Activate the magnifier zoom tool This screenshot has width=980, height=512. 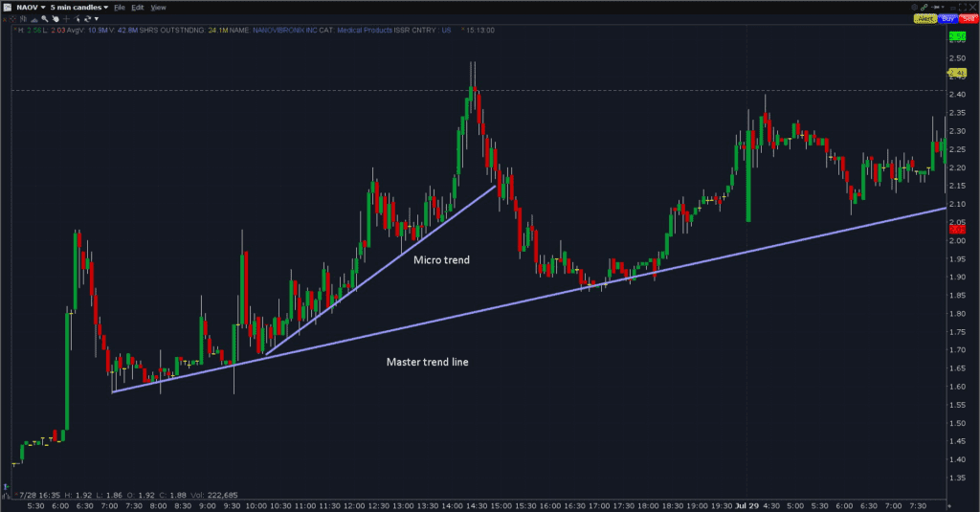45,19
